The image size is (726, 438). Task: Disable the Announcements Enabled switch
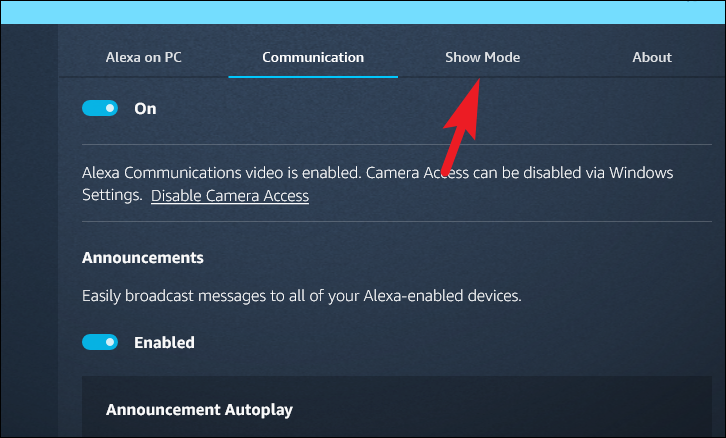[100, 342]
